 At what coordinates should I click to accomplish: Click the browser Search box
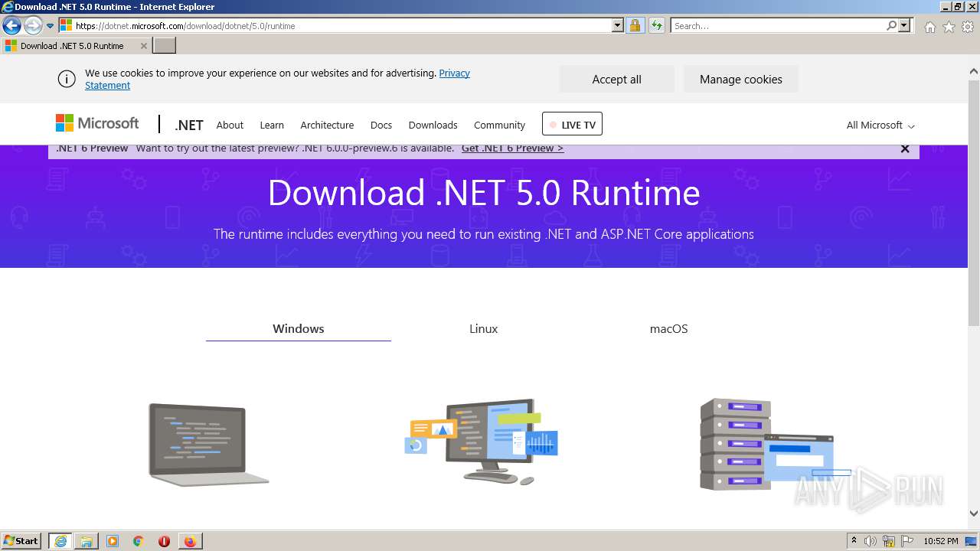pos(777,25)
